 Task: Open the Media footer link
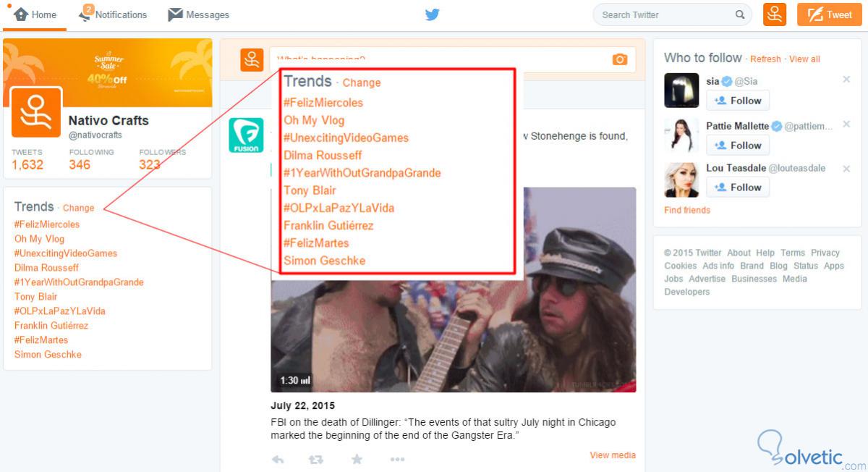click(x=795, y=279)
